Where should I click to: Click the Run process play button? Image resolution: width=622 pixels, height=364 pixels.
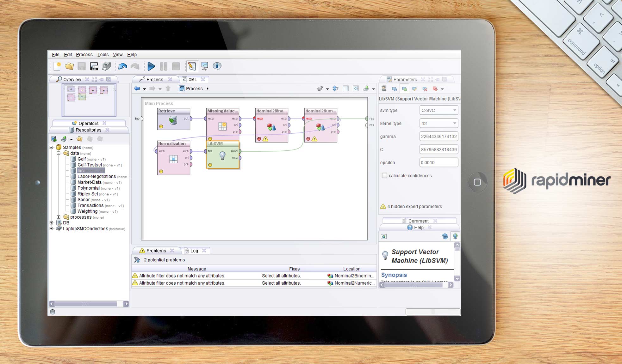click(x=151, y=66)
